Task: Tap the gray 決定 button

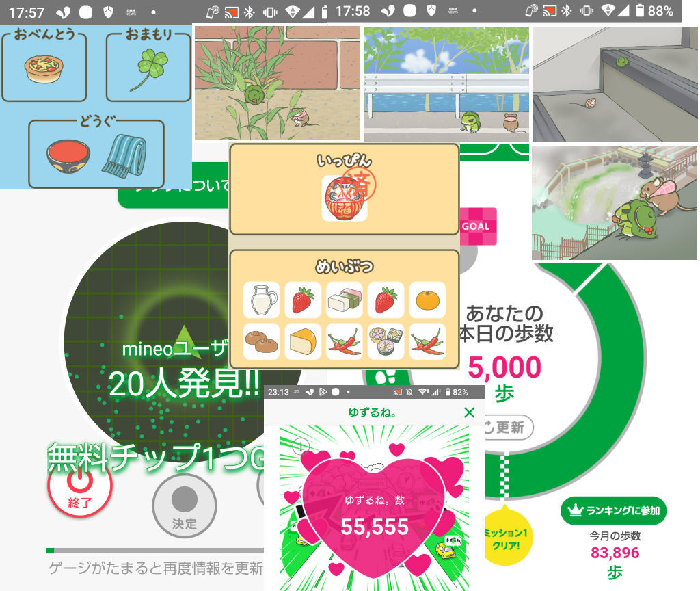Action: 185,507
